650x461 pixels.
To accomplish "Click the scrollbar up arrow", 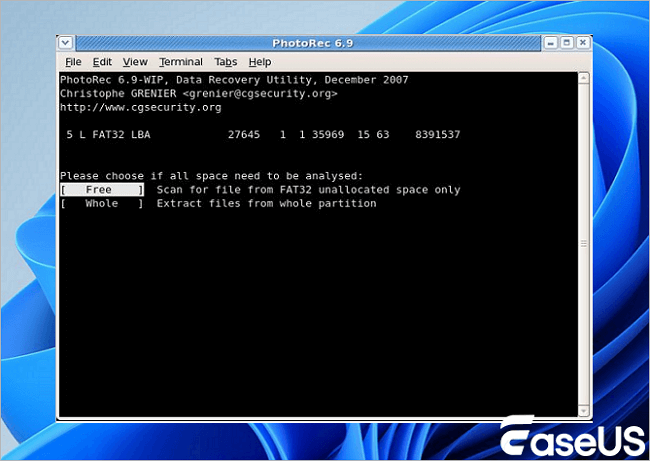I will (584, 78).
